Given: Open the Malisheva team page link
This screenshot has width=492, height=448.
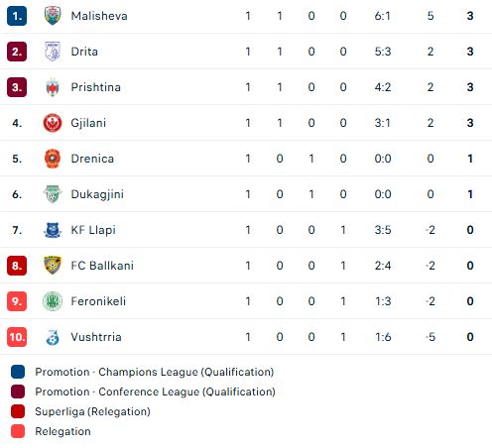Looking at the screenshot, I should pos(99,16).
